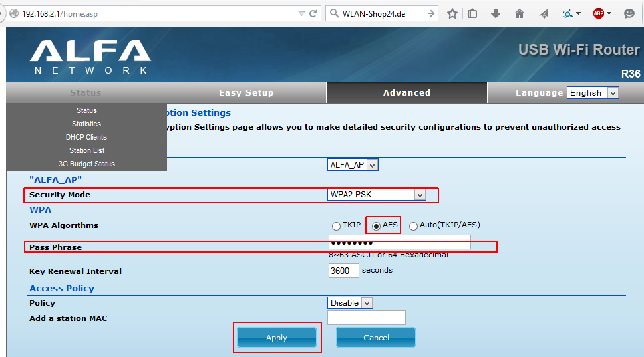The image size is (644, 357).
Task: Click the WLAN-Shop24.de search field
Action: click(383, 13)
